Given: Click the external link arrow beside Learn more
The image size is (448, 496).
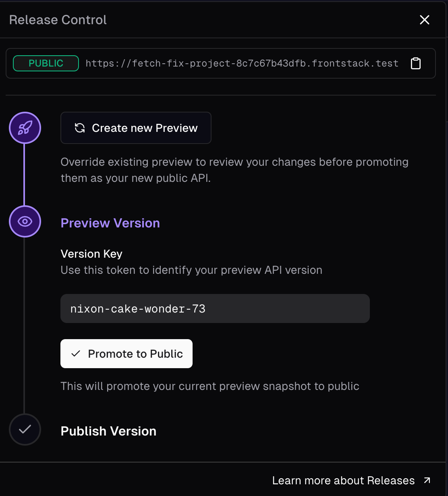Looking at the screenshot, I should coord(427,480).
